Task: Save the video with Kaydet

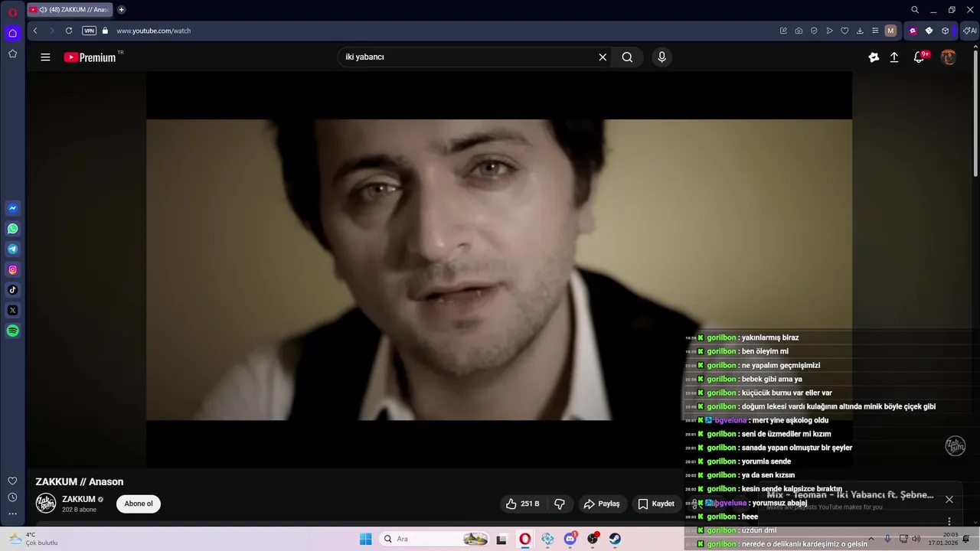Action: click(657, 504)
